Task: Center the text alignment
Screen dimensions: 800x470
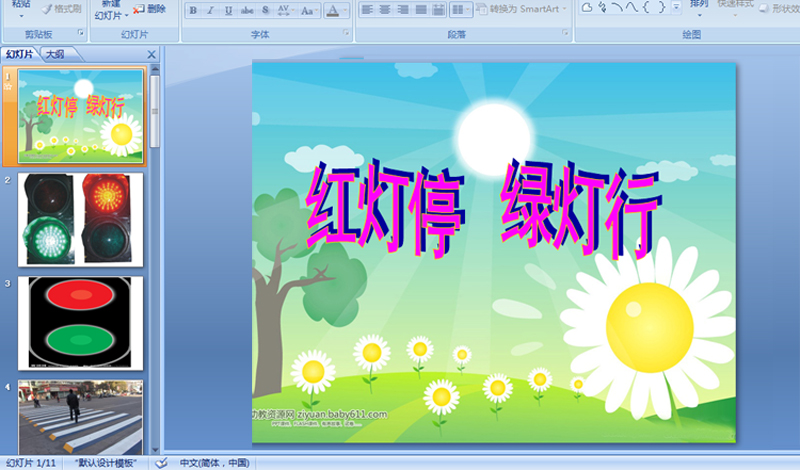Action: (385, 10)
